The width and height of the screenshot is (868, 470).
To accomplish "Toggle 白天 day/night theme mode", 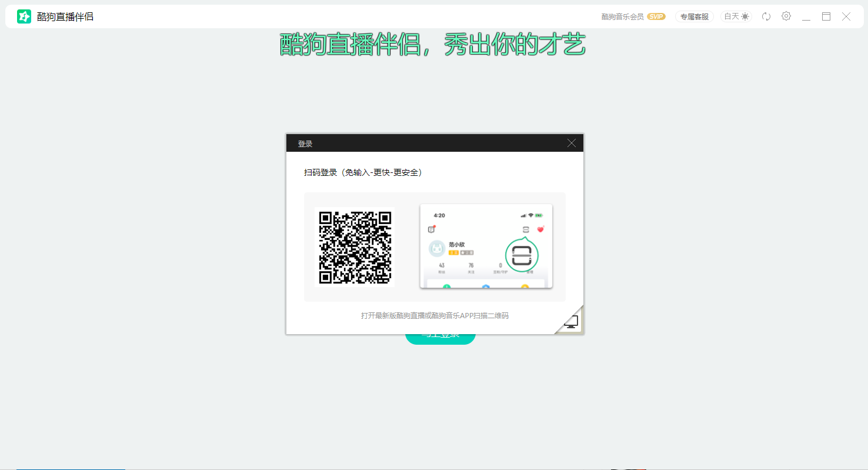I will [x=736, y=16].
